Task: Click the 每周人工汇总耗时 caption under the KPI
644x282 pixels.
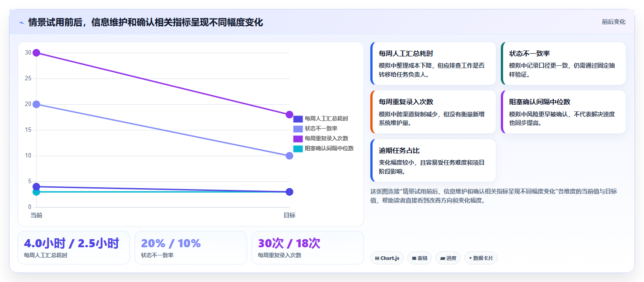Action: [x=46, y=255]
